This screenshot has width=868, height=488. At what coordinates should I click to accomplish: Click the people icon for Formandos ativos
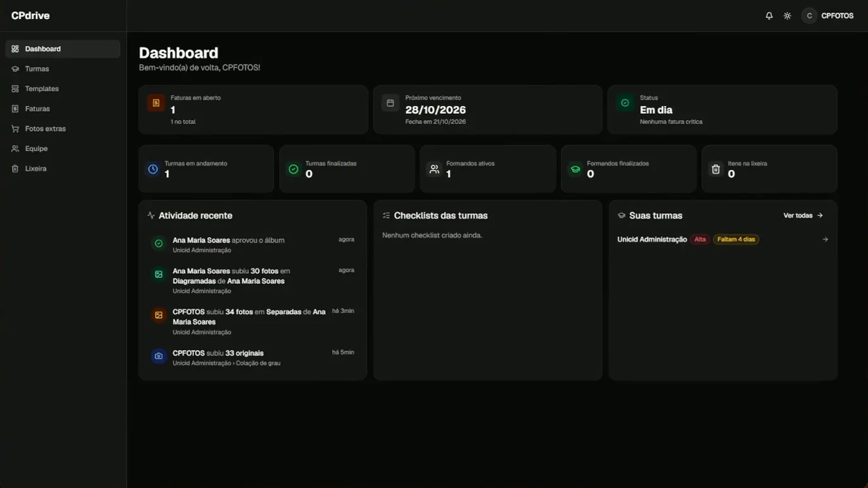pos(435,169)
